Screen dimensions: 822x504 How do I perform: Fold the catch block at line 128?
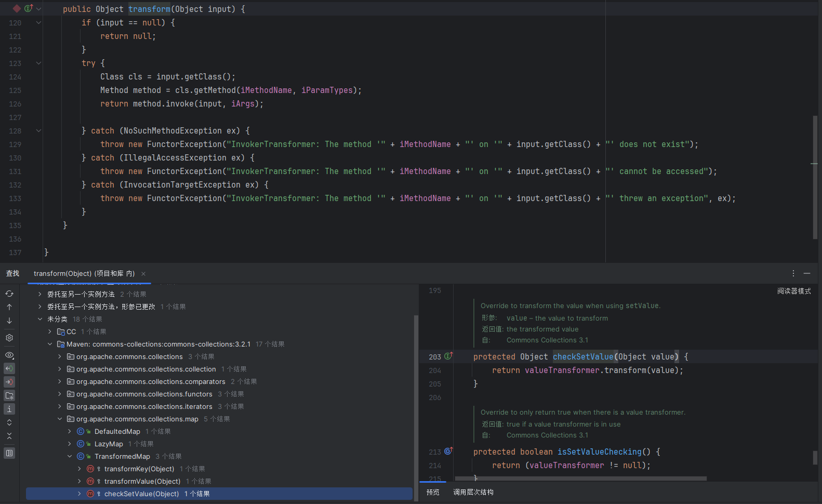tap(38, 130)
